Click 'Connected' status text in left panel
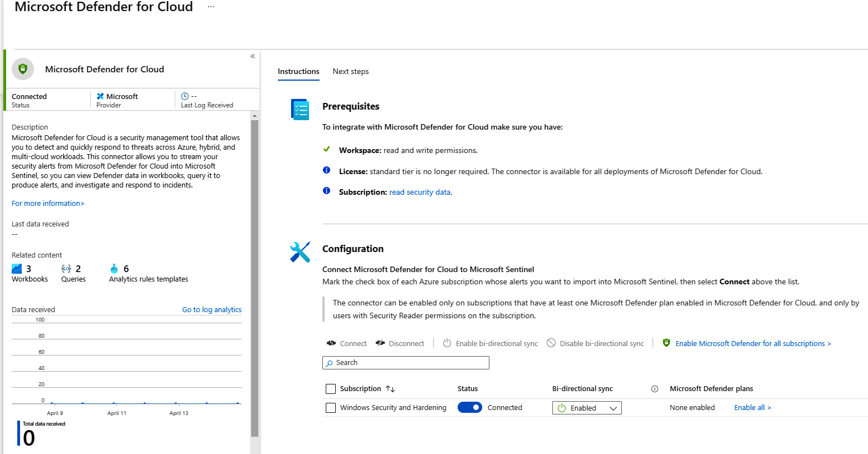This screenshot has width=868, height=454. click(x=29, y=96)
